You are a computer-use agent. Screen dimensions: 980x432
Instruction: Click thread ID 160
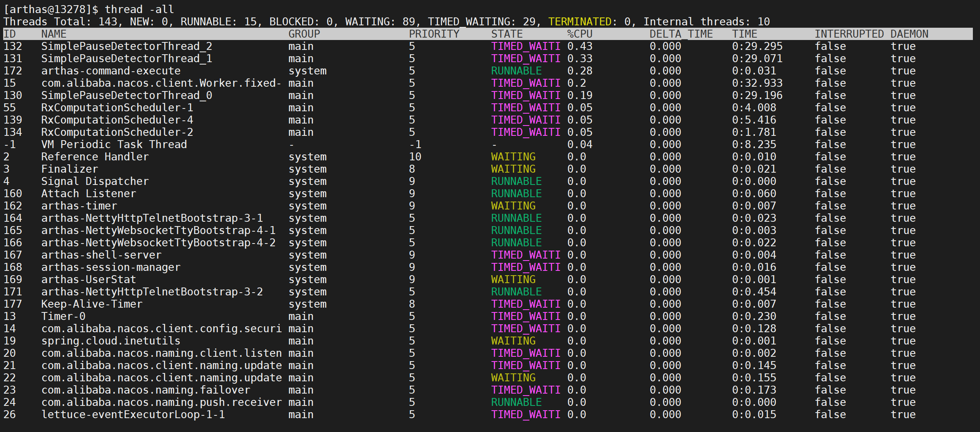coord(13,194)
